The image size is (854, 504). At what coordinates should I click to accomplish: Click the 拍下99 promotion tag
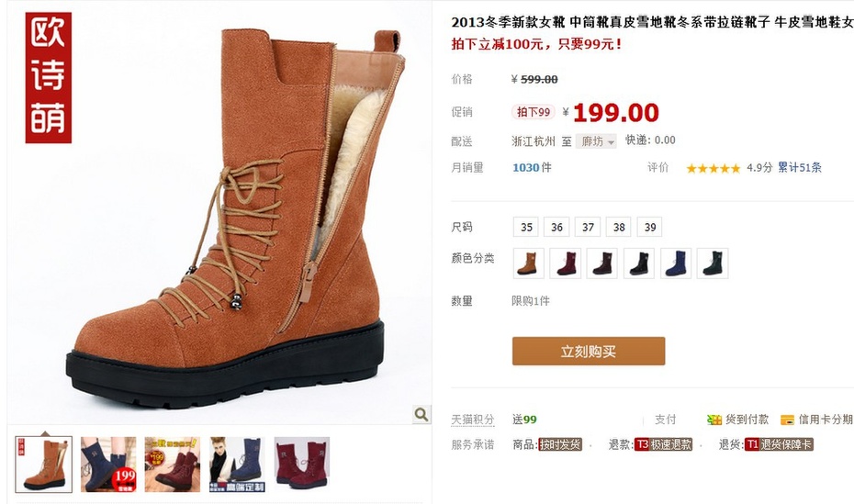coord(533,112)
